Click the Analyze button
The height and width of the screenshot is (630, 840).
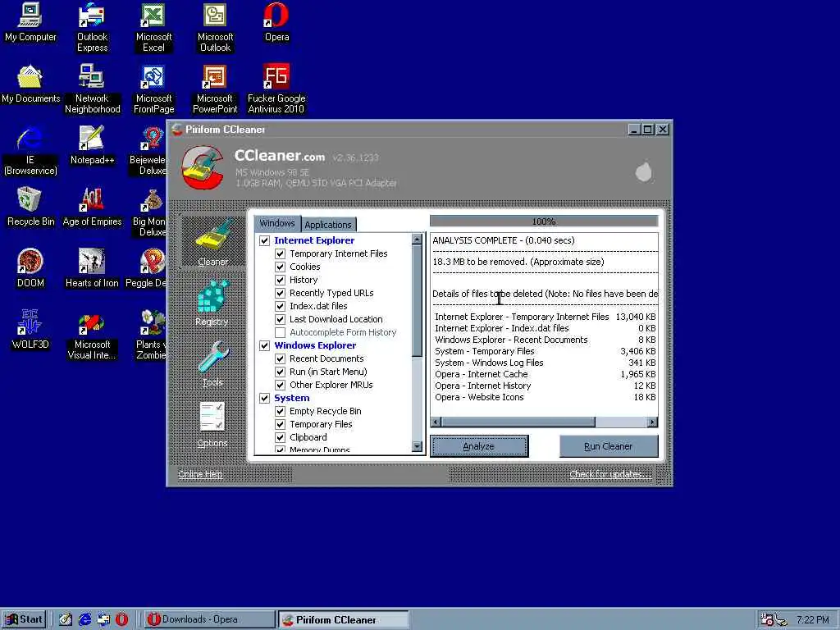(x=479, y=446)
